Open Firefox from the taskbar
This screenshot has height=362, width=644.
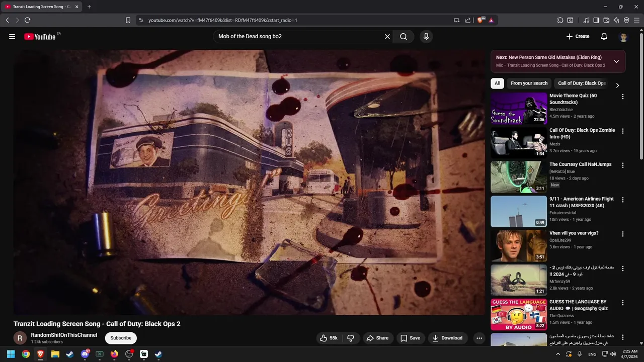[x=114, y=354]
